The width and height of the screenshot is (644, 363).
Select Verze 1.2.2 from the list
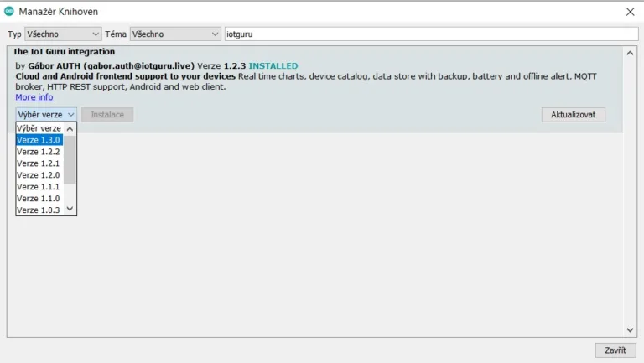(39, 152)
